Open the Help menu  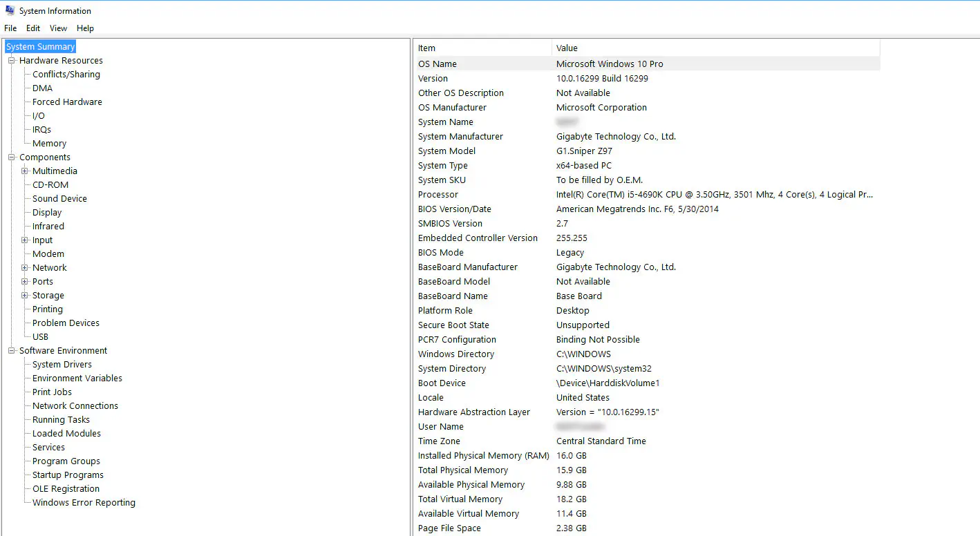pos(85,28)
